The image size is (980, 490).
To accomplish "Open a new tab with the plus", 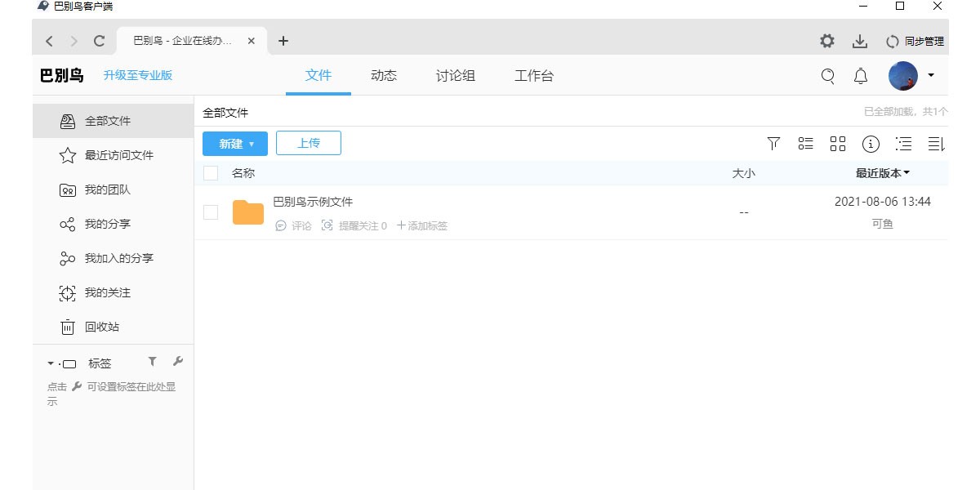I will 283,41.
